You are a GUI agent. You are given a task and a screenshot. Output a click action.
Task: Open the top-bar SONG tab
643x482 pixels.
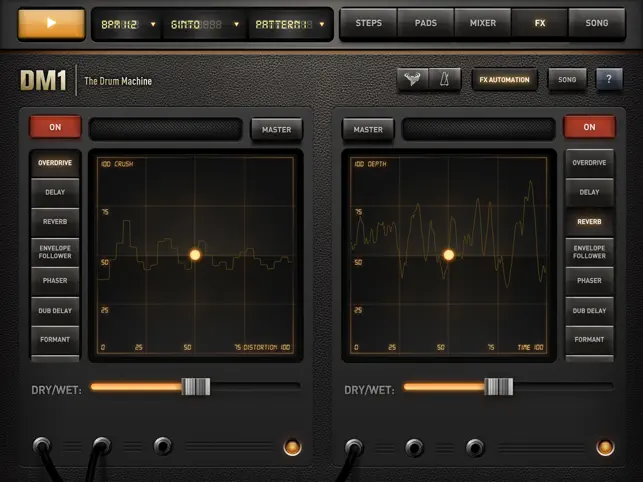pyautogui.click(x=597, y=23)
